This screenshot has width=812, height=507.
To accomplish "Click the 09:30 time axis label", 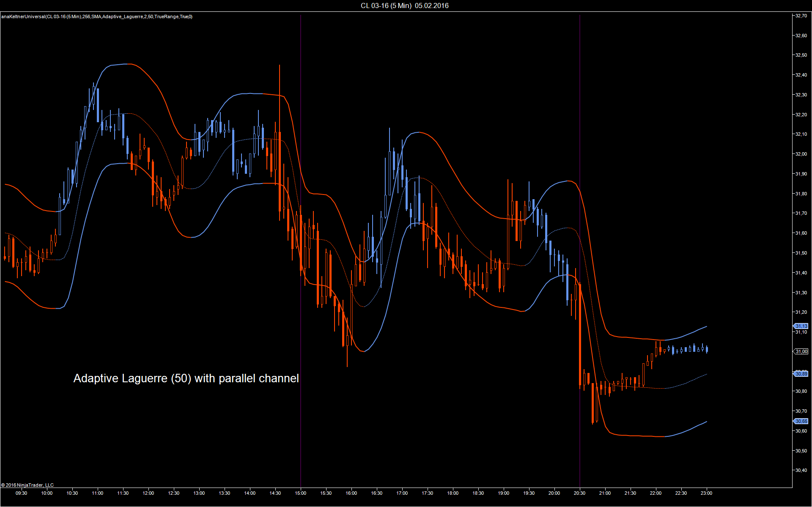I will pos(21,493).
